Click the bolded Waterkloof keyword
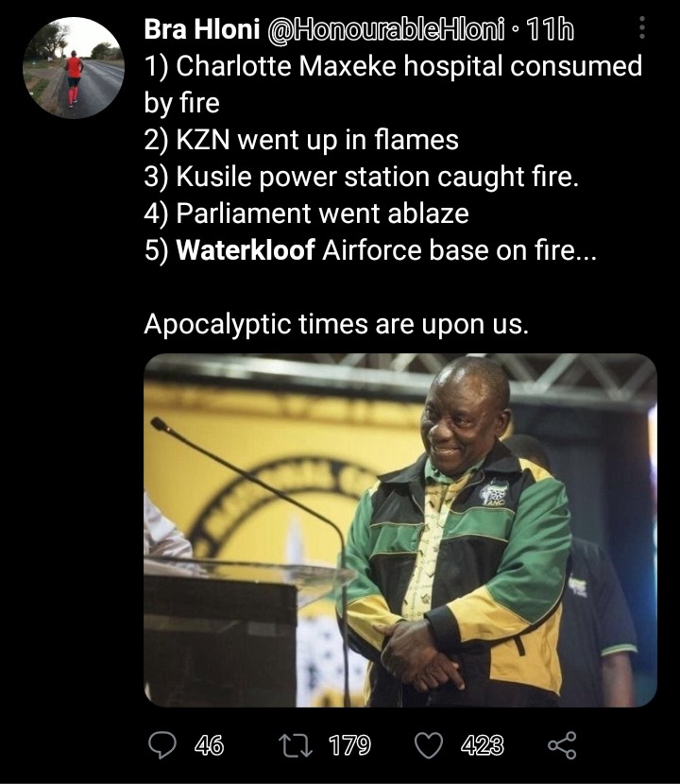 tap(246, 250)
